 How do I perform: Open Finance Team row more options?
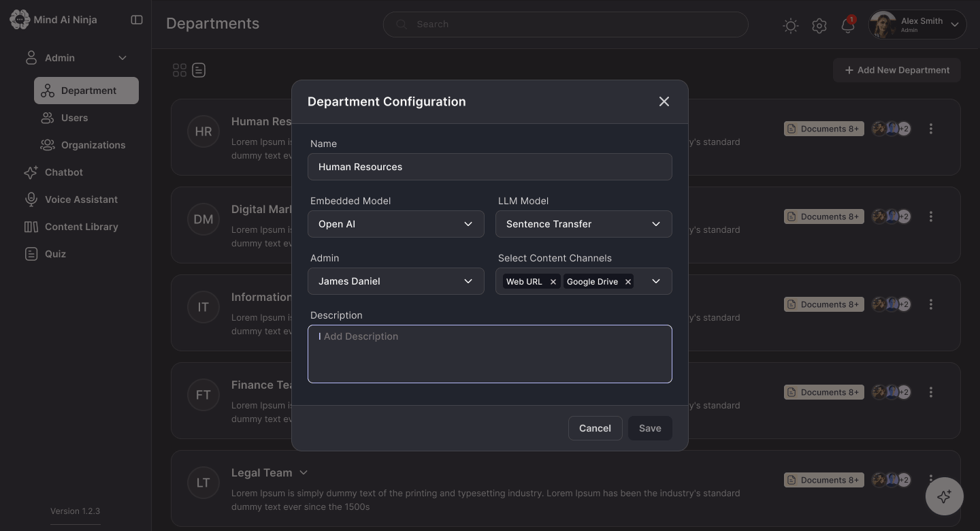coord(931,392)
